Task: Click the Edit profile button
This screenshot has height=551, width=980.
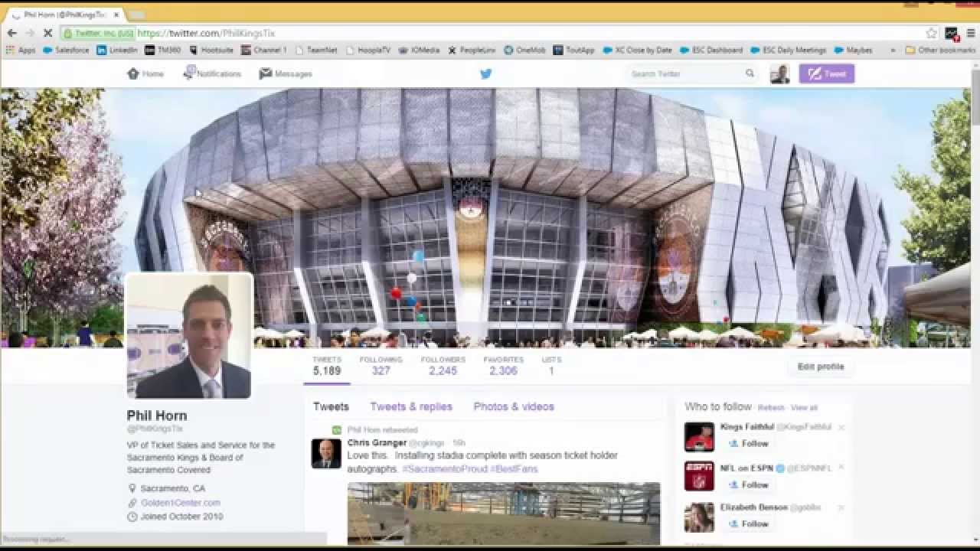Action: pos(821,367)
